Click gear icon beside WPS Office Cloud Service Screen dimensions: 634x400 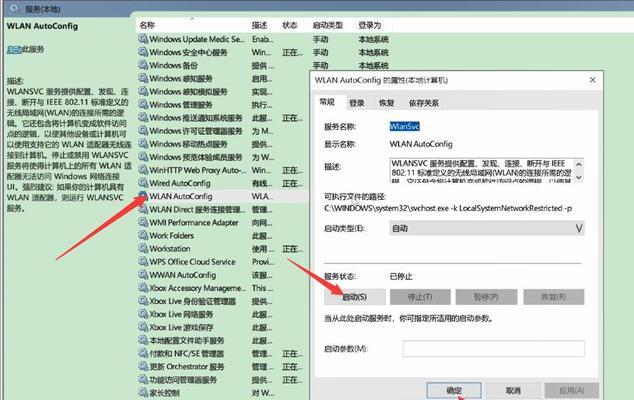(143, 261)
